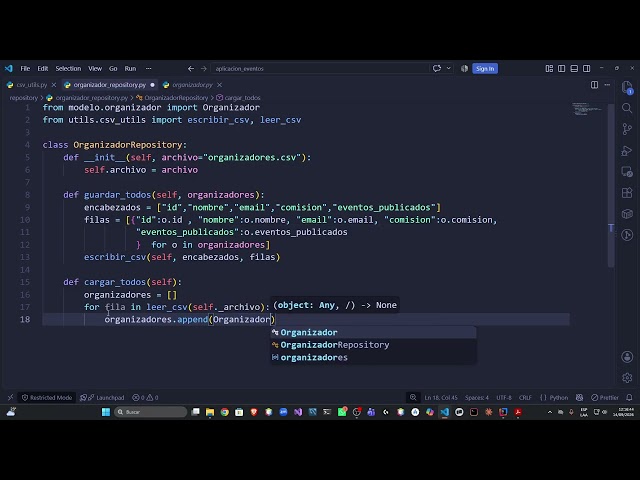Viewport: 640px width, 480px height.
Task: Click the repository breadcrumb
Action: pos(23,98)
